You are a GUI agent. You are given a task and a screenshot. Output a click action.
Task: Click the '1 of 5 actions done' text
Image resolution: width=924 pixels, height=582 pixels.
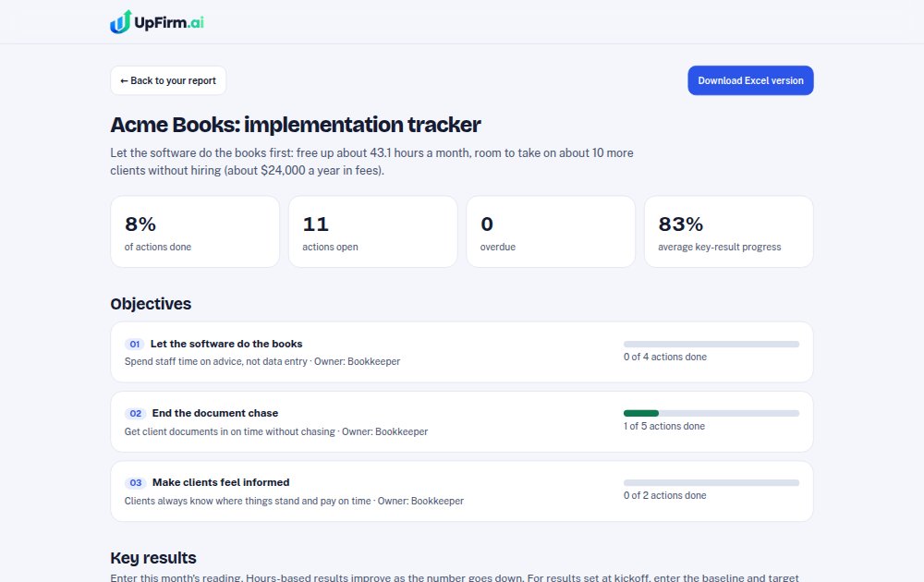pyautogui.click(x=664, y=427)
